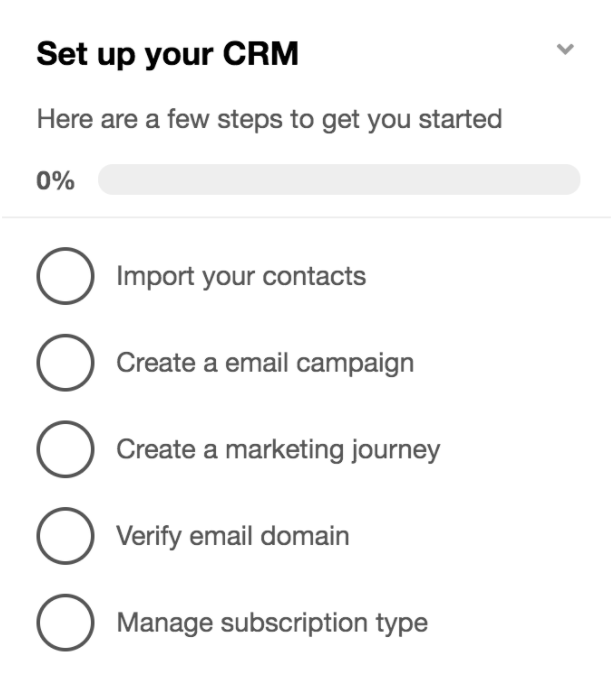
Task: Click the Set up your CRM heading
Action: [167, 53]
